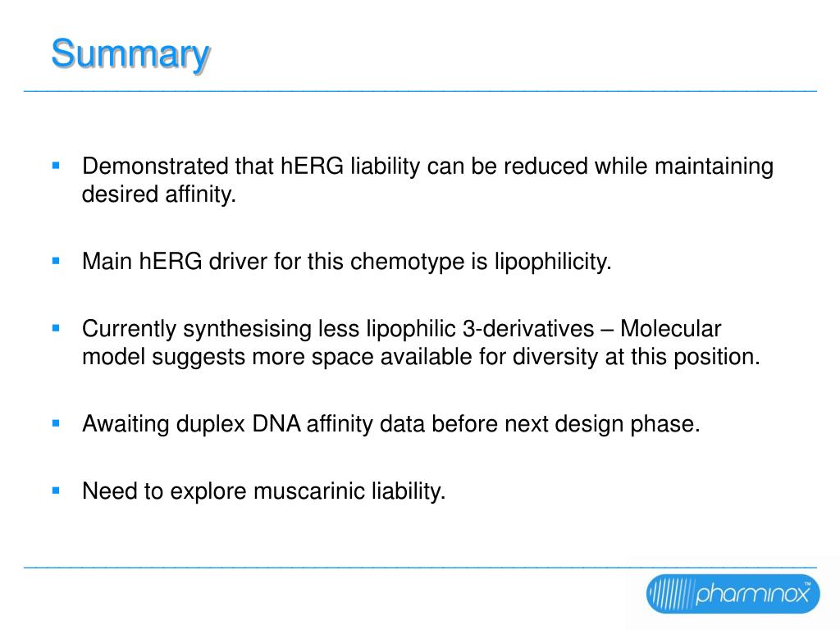Click the bullet beside 'Awaiting duplex DNA'

point(56,423)
